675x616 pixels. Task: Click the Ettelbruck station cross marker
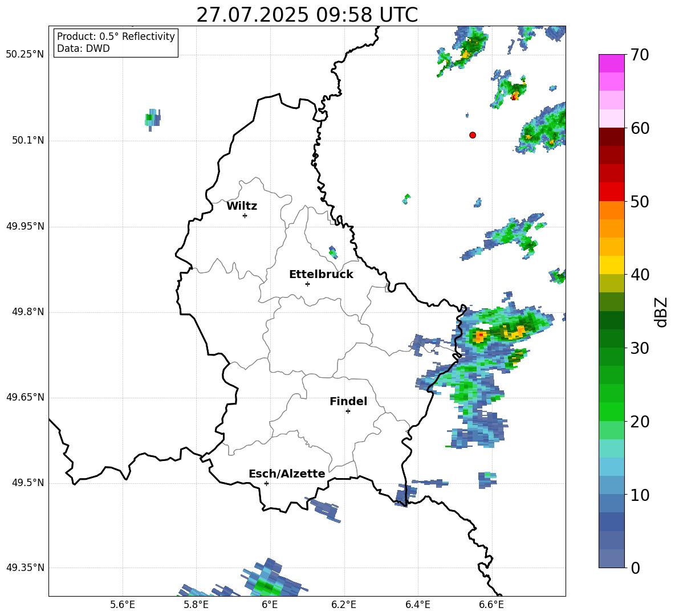[x=307, y=284]
